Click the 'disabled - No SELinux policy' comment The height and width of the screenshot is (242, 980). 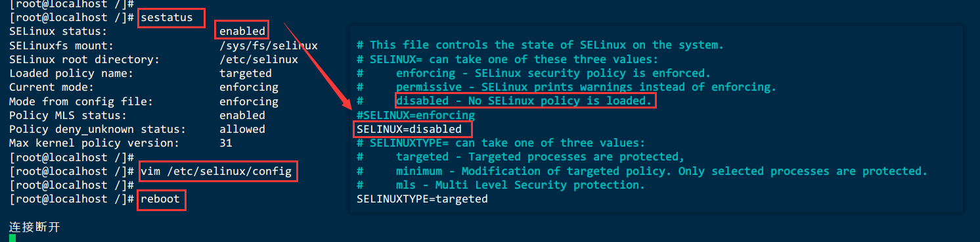(x=523, y=101)
